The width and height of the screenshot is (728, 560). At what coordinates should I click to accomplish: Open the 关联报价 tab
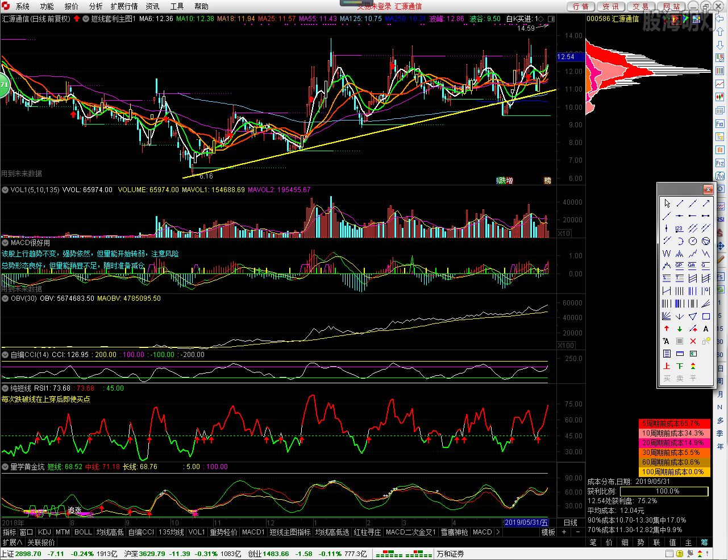click(x=41, y=542)
